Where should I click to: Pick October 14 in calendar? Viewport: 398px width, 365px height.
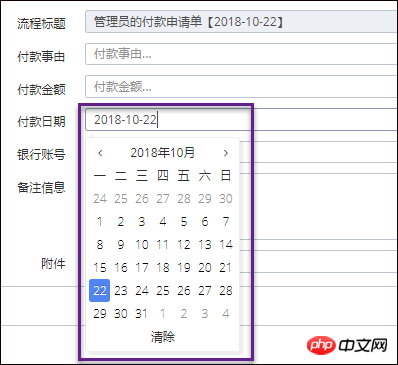(x=226, y=245)
